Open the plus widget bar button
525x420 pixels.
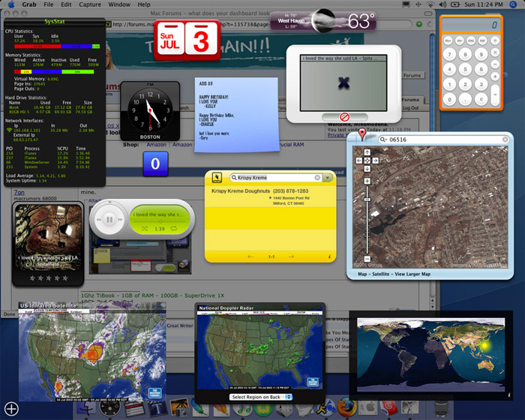[11, 409]
